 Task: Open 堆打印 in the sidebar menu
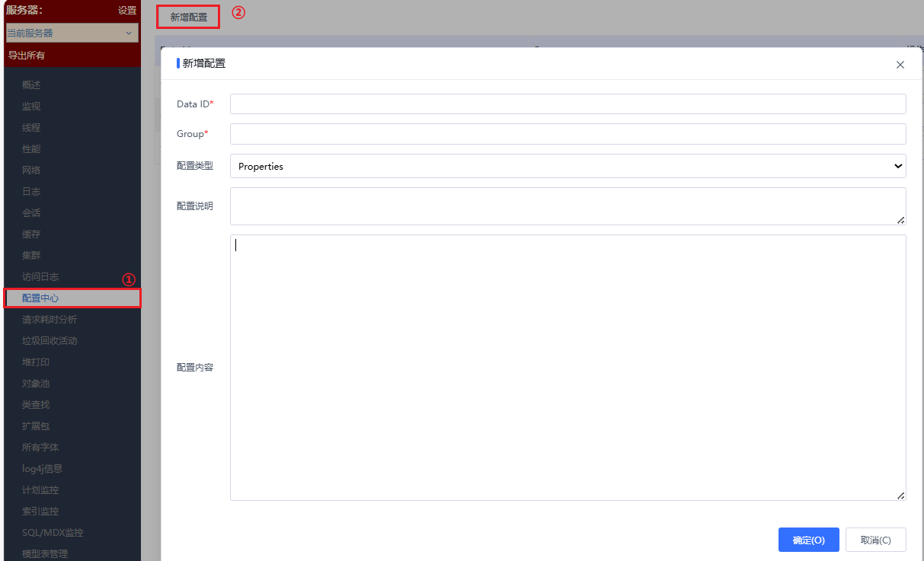coord(36,362)
